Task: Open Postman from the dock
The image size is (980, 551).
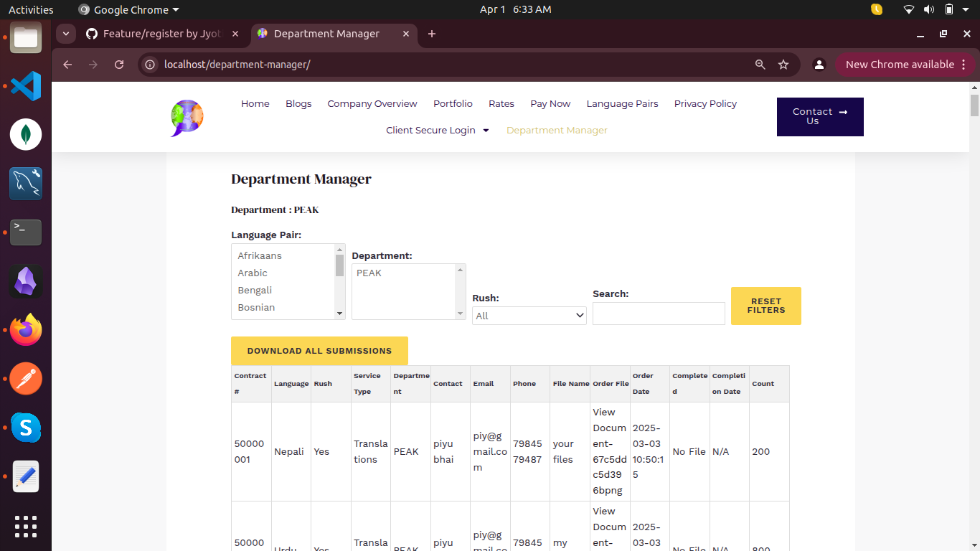Action: pyautogui.click(x=26, y=379)
